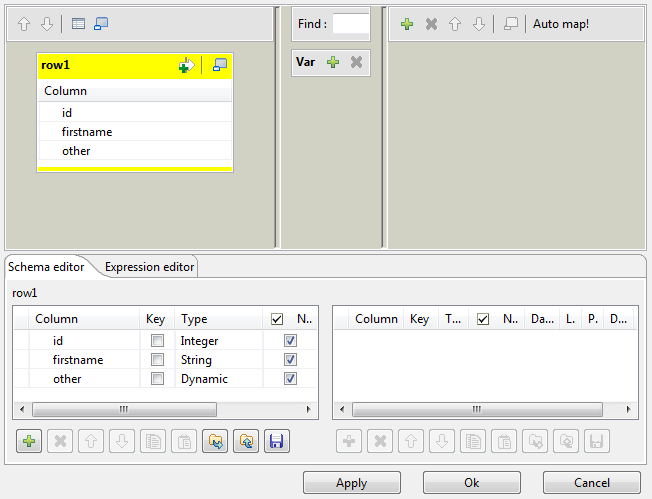Viewport: 652px width, 499px height.
Task: Add a new variable in Var panel
Action: [333, 62]
